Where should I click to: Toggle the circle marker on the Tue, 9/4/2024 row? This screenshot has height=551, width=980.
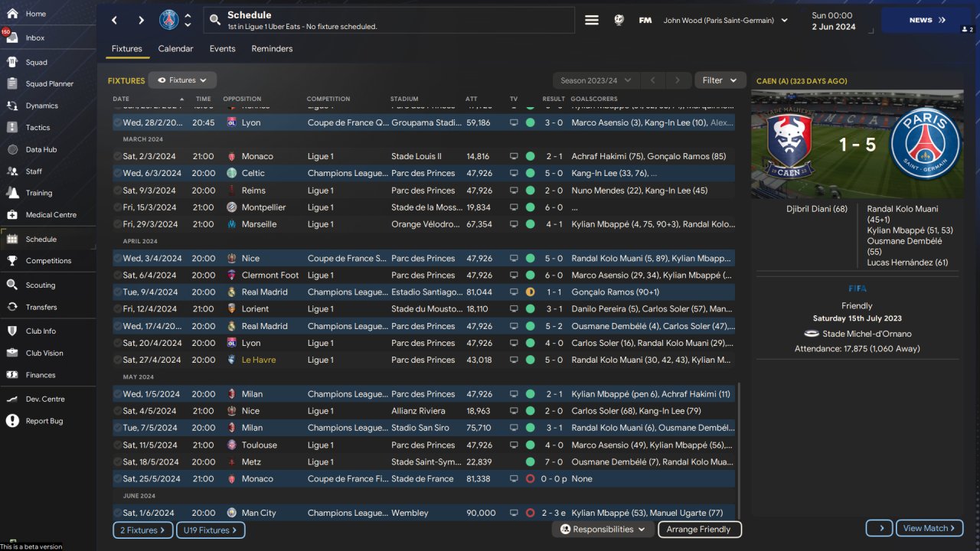[x=117, y=292]
